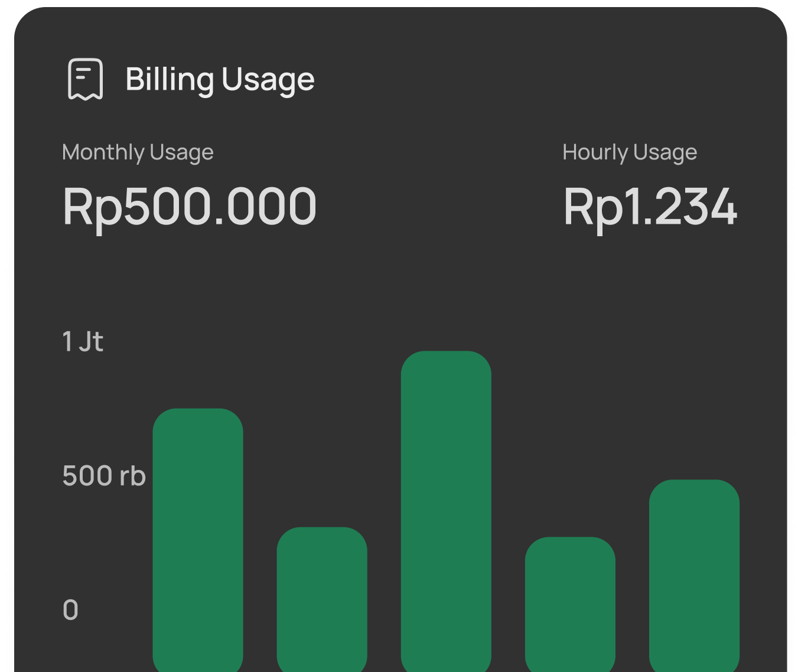The image size is (798, 672).
Task: Click the receipt icon beside Billing Usage
Action: pos(86,79)
